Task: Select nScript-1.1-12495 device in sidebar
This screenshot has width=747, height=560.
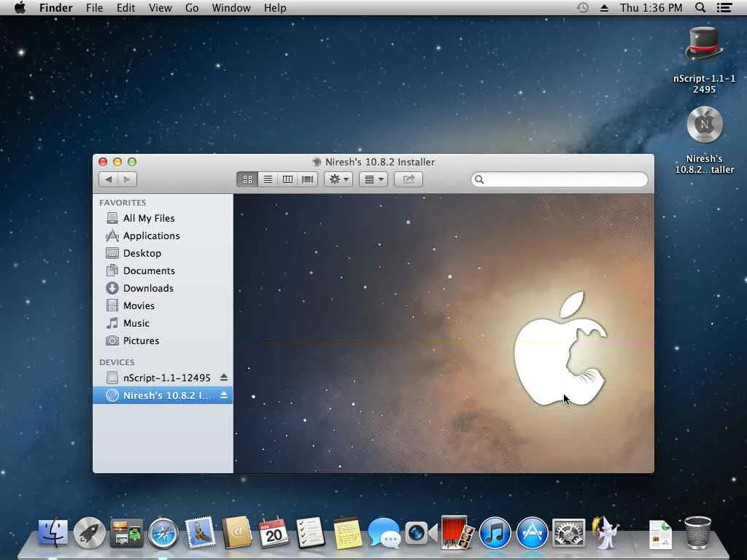Action: coord(163,378)
